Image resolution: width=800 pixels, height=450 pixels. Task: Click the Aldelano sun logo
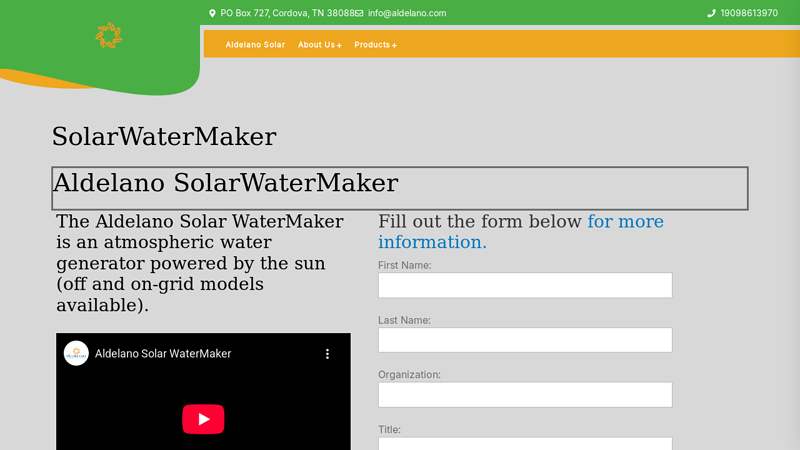click(109, 36)
